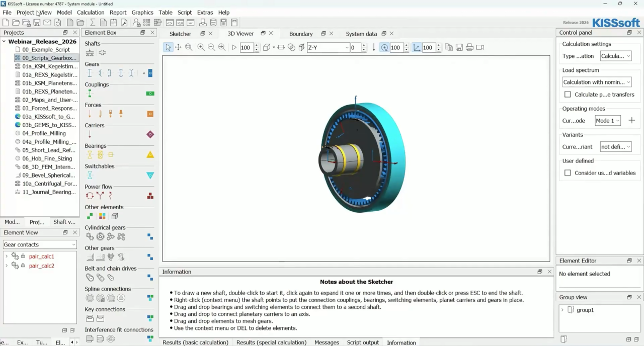
Task: Click the video camera record icon
Action: (x=480, y=47)
